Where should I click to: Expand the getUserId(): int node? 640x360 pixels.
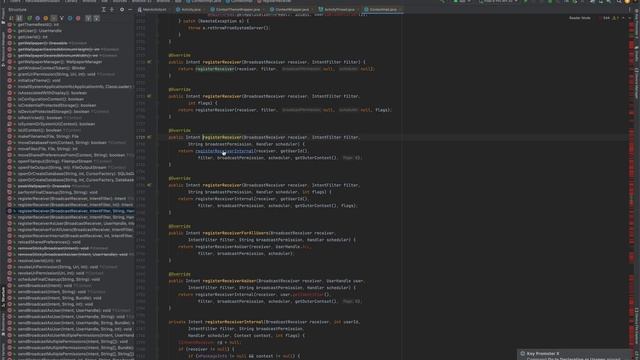[15, 37]
